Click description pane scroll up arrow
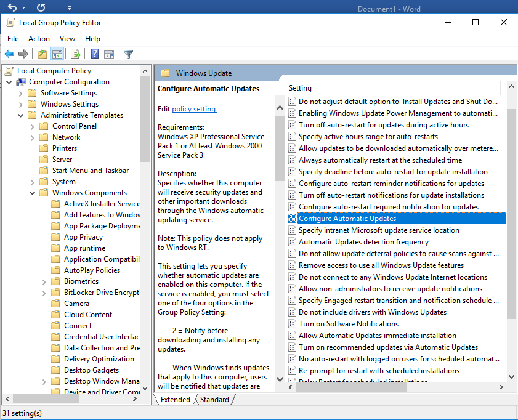Viewport: 518px width, 420px height. [280, 108]
